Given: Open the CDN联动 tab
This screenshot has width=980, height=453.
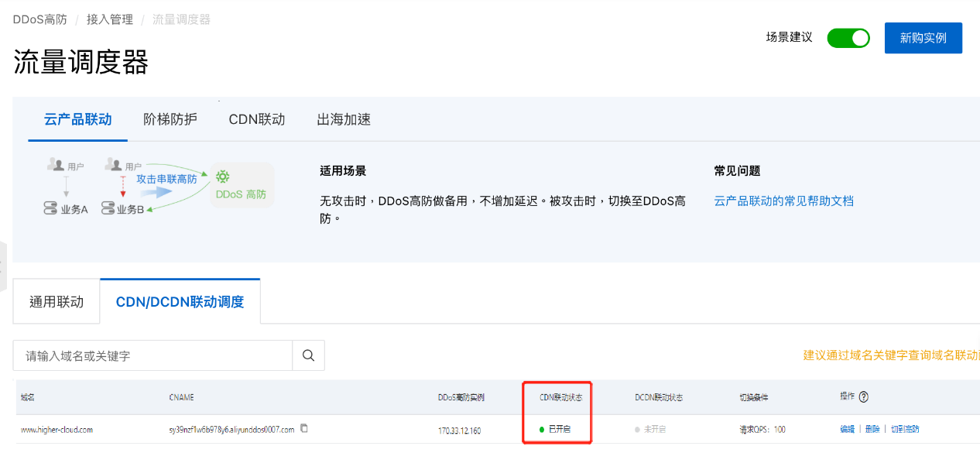Looking at the screenshot, I should 257,119.
